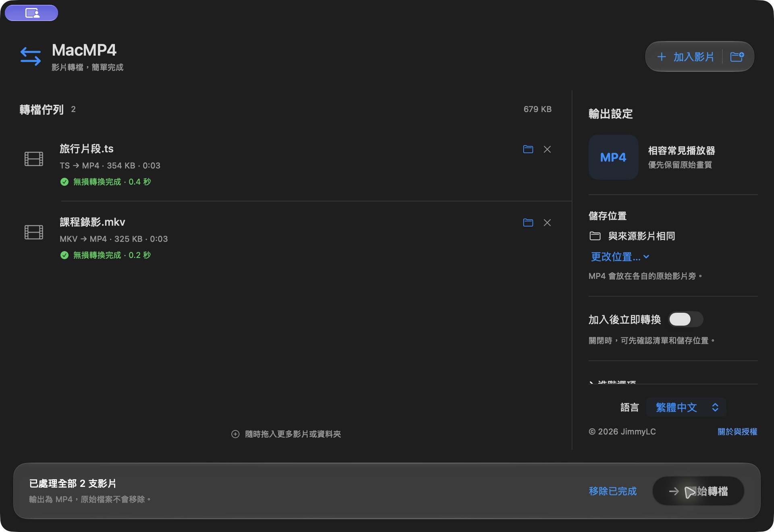Click the 與來源影片相同 location label
Viewport: 774px width, 532px height.
pos(642,236)
